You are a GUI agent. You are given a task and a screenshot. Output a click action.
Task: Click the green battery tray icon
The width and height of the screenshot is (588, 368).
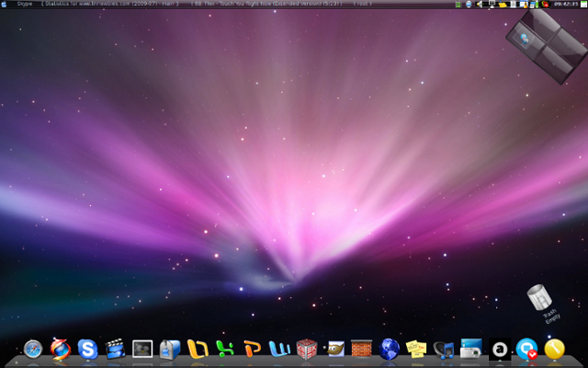point(458,4)
